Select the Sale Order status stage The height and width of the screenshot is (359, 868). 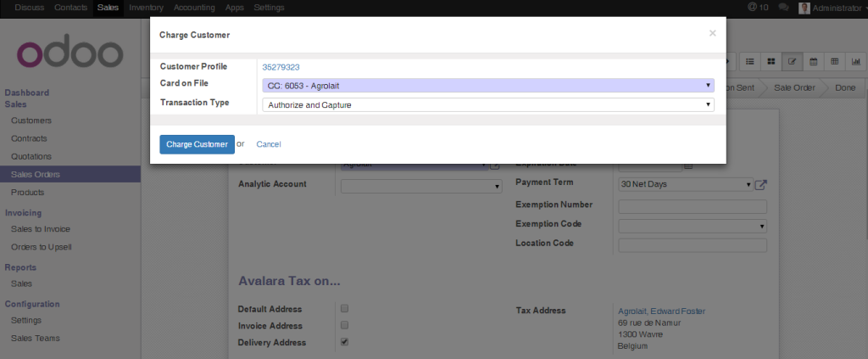[x=793, y=87]
